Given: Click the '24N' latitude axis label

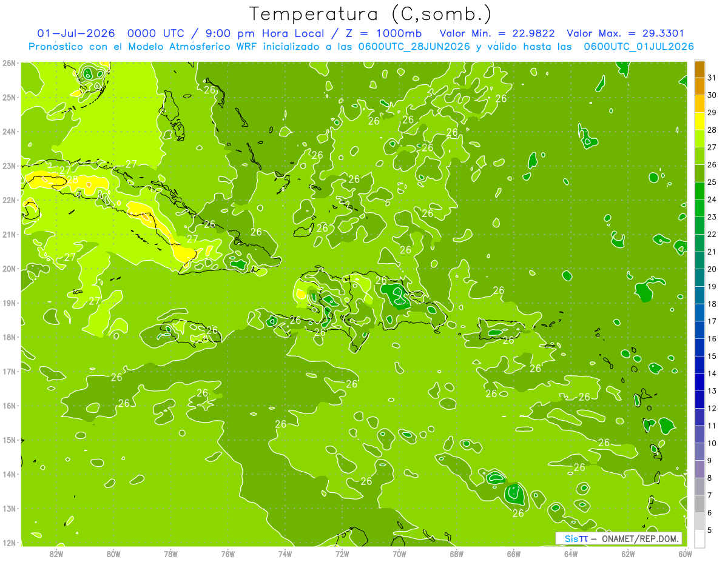Looking at the screenshot, I should 9,132.
